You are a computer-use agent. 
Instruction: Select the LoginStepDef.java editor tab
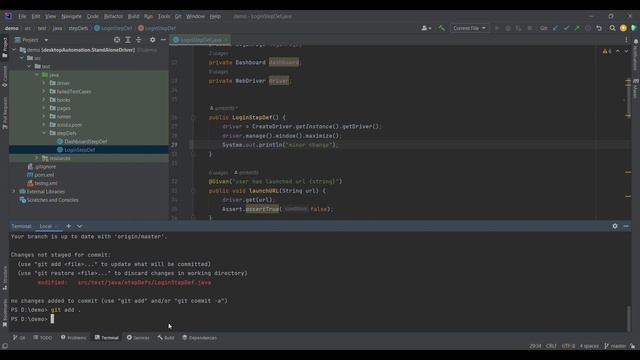[200, 40]
